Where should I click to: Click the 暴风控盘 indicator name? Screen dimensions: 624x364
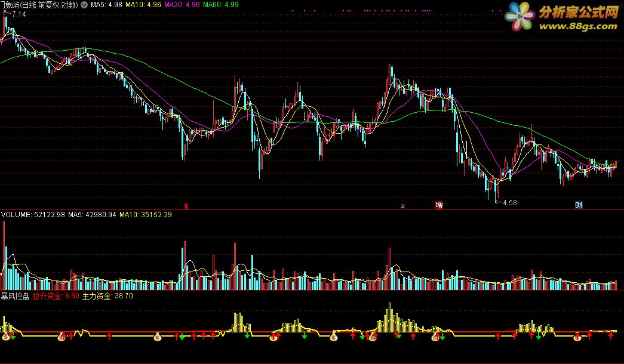(x=15, y=296)
